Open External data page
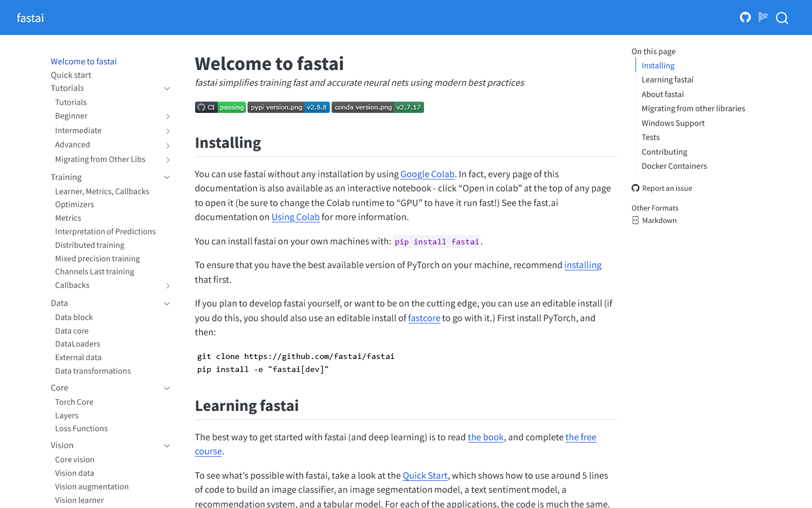This screenshot has width=812, height=508. click(x=78, y=357)
